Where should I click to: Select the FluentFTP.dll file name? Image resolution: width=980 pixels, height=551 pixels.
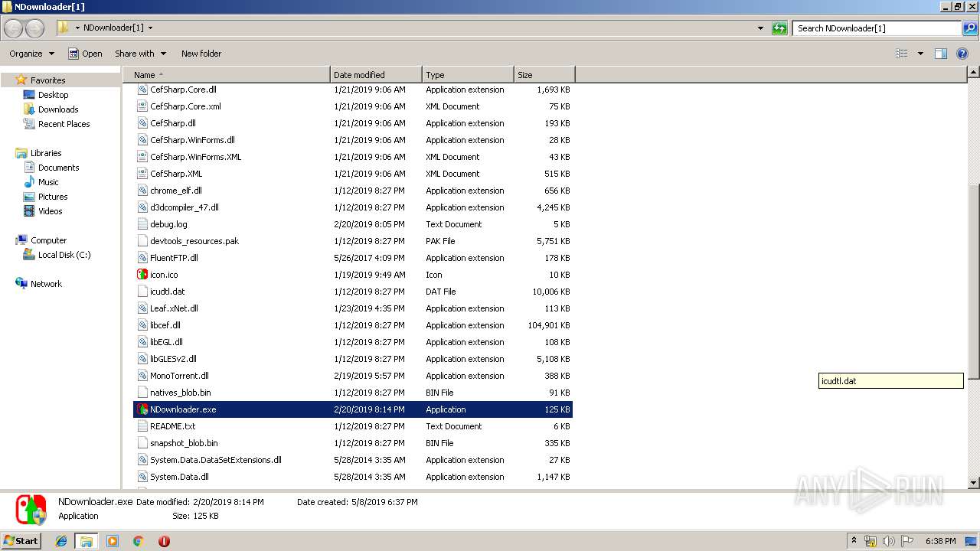pyautogui.click(x=174, y=258)
